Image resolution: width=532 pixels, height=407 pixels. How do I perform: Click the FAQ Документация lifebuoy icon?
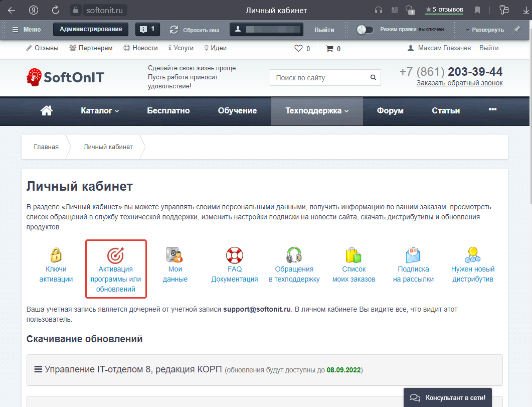click(234, 255)
